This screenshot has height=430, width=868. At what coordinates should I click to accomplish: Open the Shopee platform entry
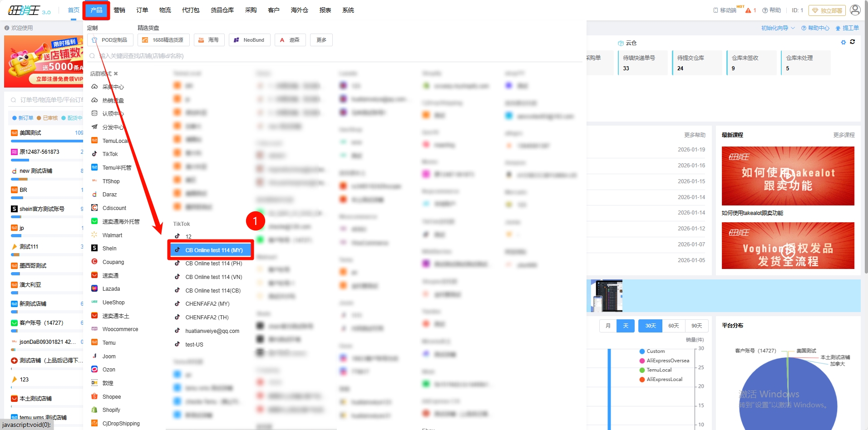click(111, 397)
